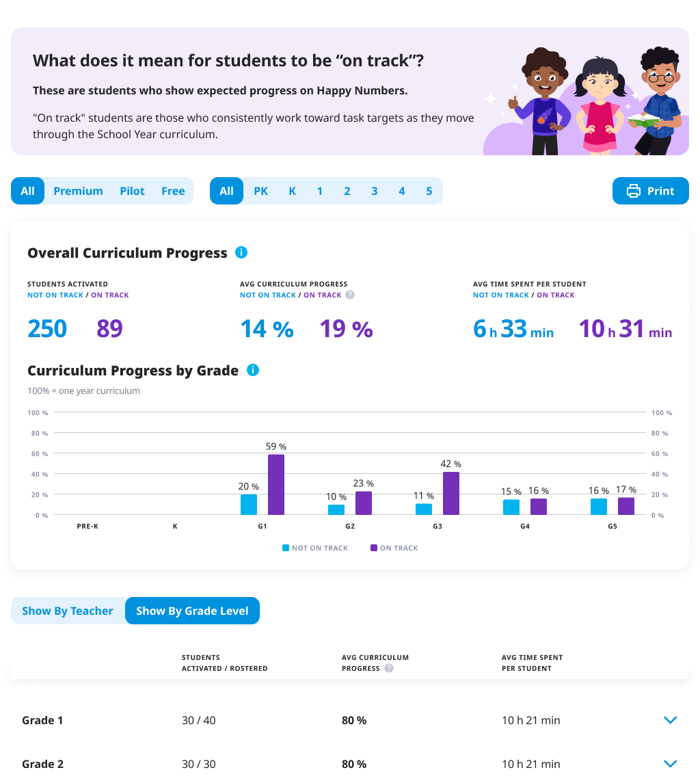This screenshot has width=700, height=783.
Task: Filter by the Pilot plan
Action: click(132, 191)
